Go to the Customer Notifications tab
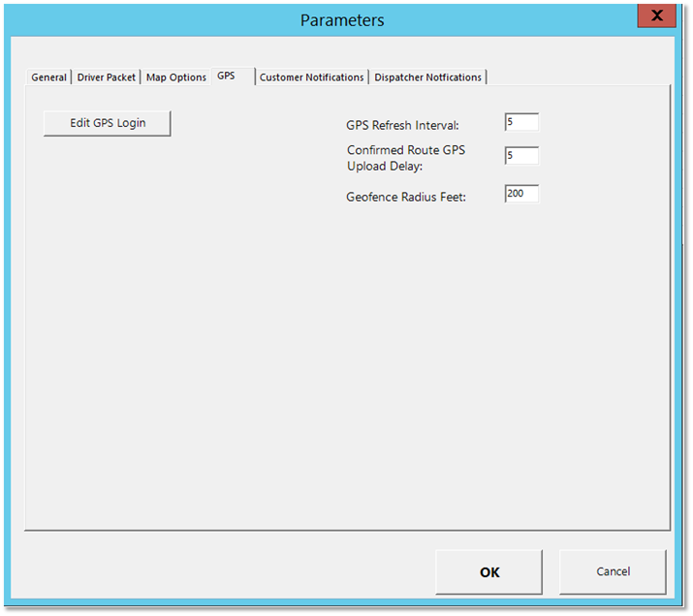Viewport: 693px width, 616px height. pyautogui.click(x=311, y=77)
